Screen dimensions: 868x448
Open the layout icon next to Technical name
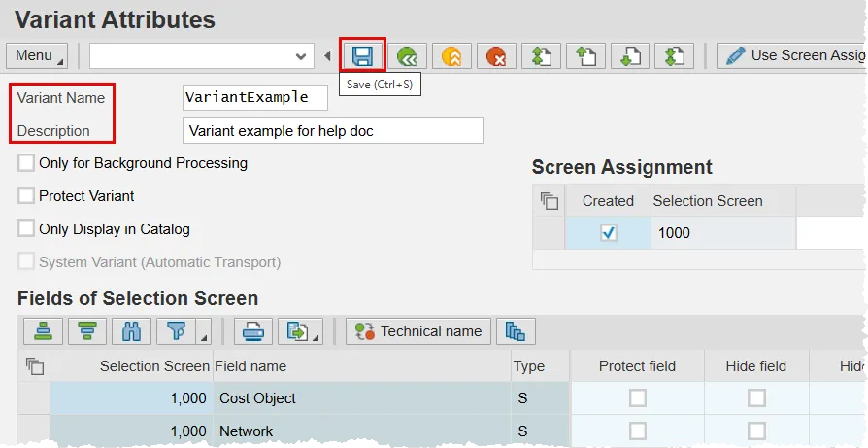(516, 331)
